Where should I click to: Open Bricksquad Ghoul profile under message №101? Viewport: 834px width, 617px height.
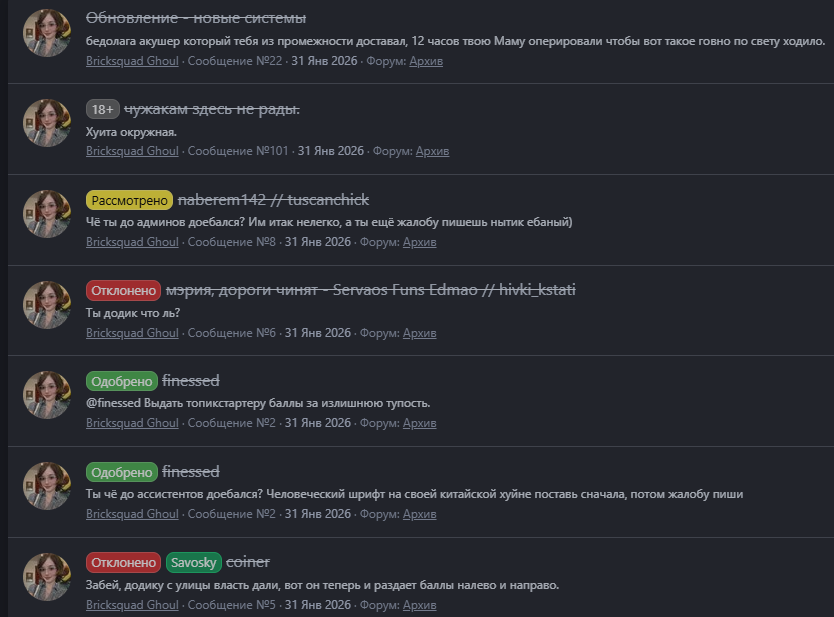(x=132, y=151)
